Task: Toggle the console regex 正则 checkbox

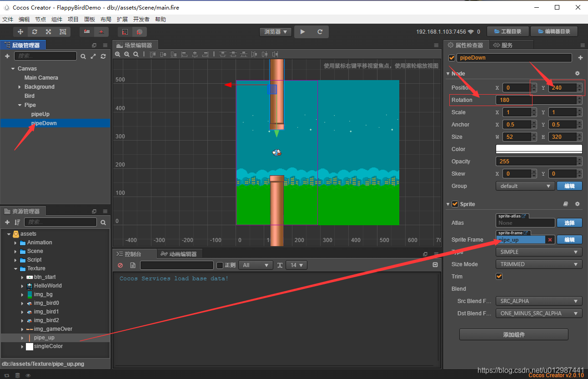Action: coord(220,265)
